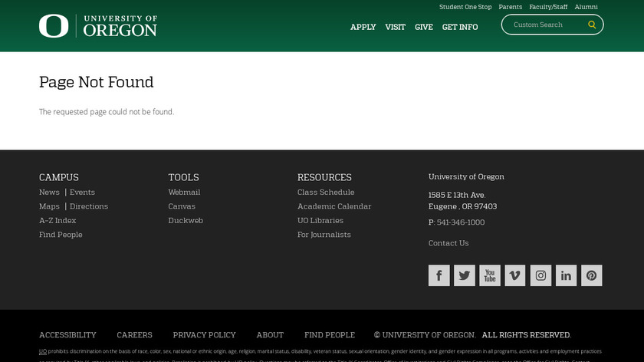Open the Maps footer link
Screen dimensions: 644x362
click(x=49, y=206)
